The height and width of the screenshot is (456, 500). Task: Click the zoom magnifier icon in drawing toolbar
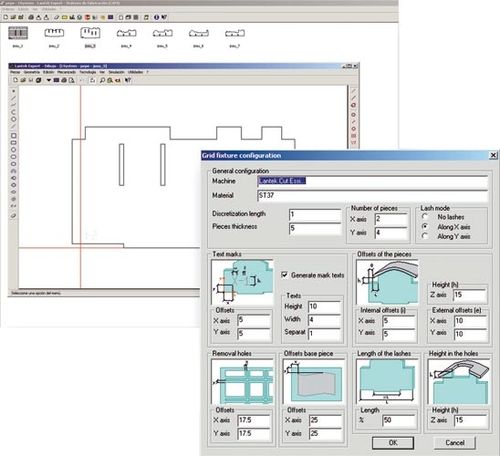[102, 80]
